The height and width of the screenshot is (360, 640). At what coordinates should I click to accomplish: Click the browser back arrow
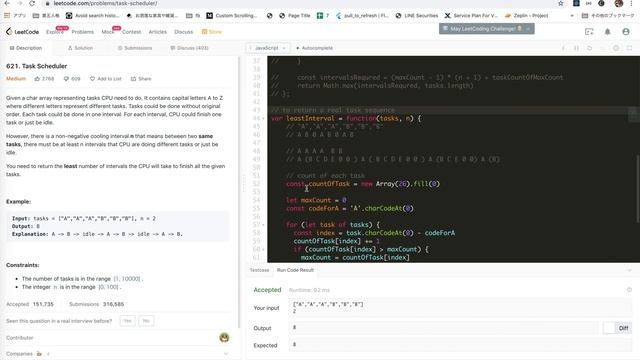coord(7,3)
